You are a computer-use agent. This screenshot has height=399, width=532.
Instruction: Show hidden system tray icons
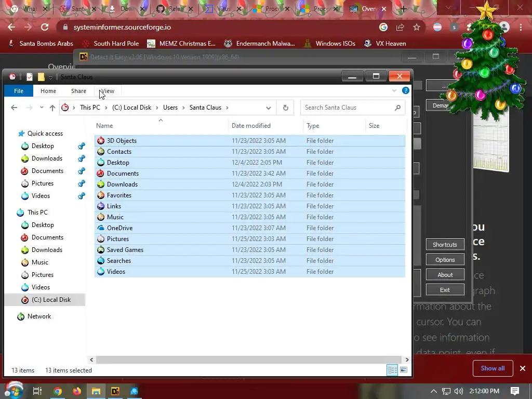coord(434,391)
